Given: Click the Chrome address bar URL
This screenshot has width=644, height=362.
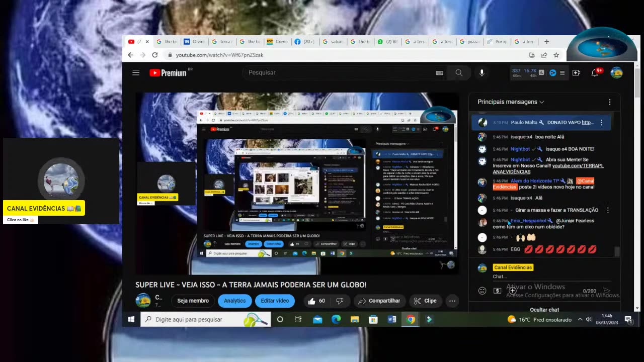Looking at the screenshot, I should [219, 55].
